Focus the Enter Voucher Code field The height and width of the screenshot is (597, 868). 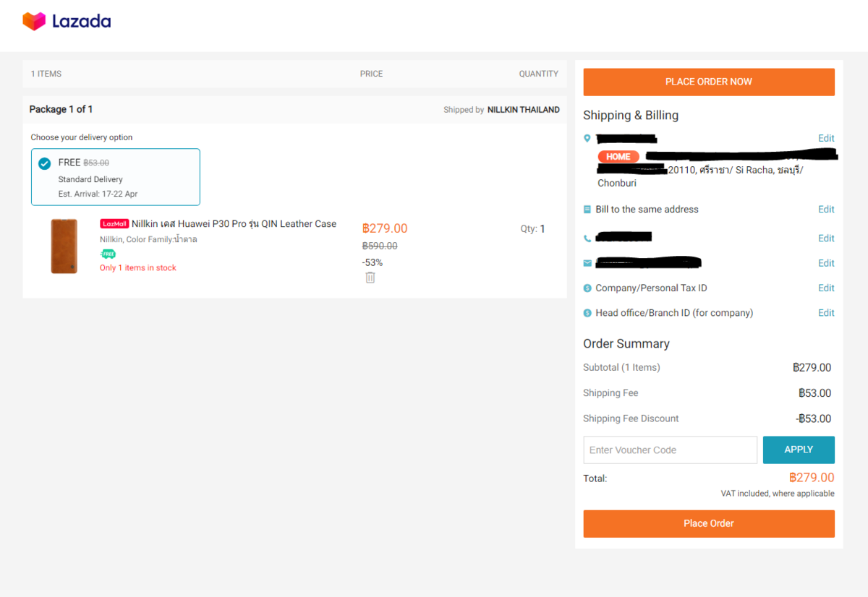671,450
